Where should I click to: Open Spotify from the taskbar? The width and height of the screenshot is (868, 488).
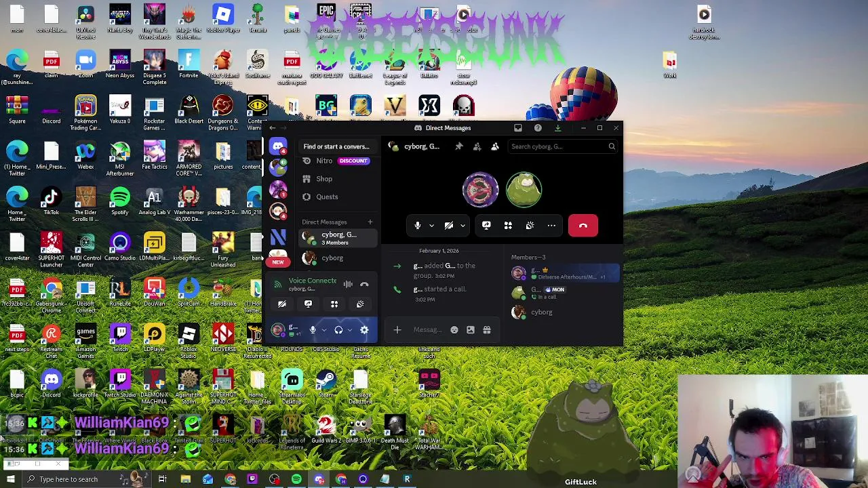[296, 479]
